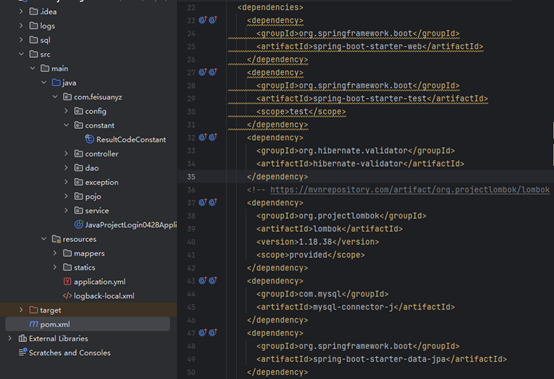The width and height of the screenshot is (554, 379).
Task: Click the first gutter icon on line 27
Action: [202, 72]
